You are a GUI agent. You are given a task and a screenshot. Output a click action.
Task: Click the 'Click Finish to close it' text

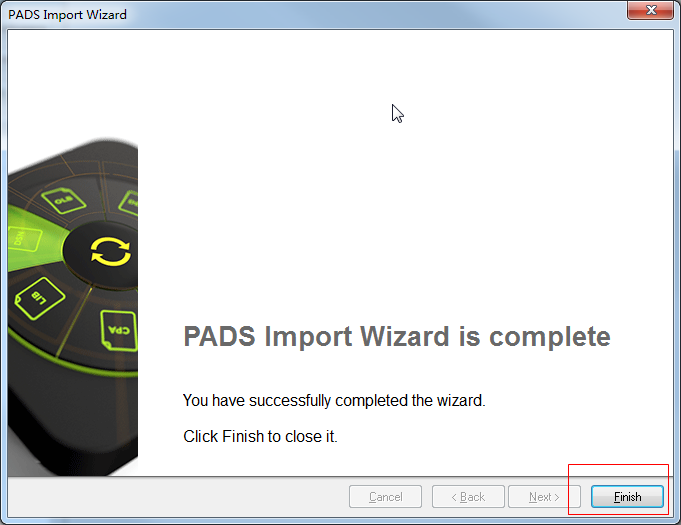point(260,436)
